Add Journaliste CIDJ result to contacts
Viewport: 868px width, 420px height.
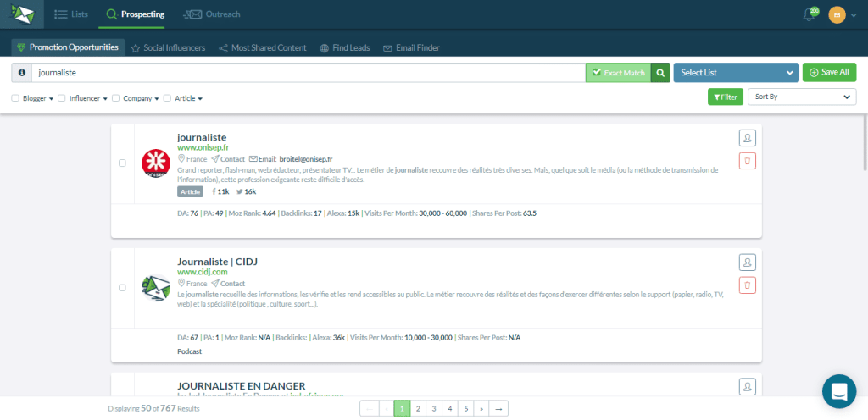[748, 262]
